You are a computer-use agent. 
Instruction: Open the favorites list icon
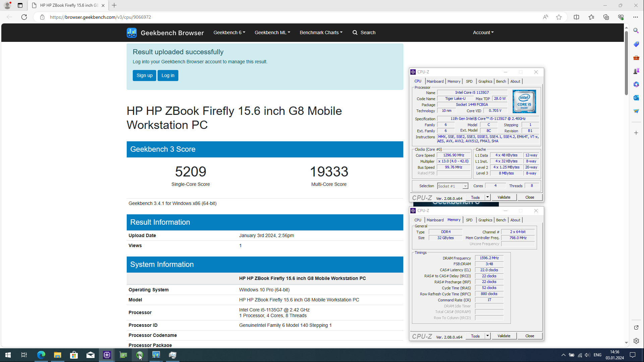(x=591, y=17)
